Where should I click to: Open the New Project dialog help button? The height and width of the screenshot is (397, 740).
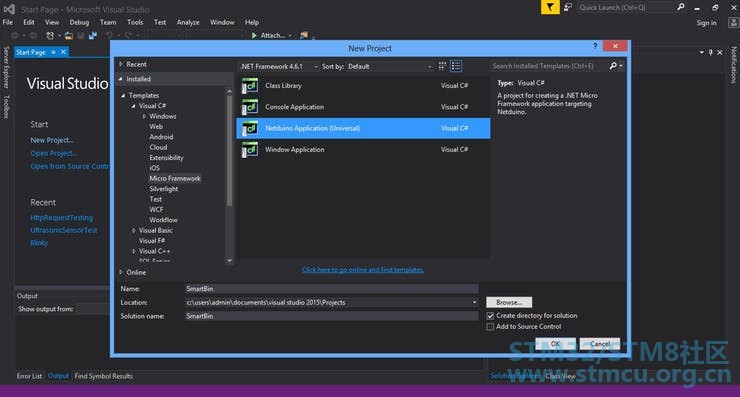coord(595,46)
